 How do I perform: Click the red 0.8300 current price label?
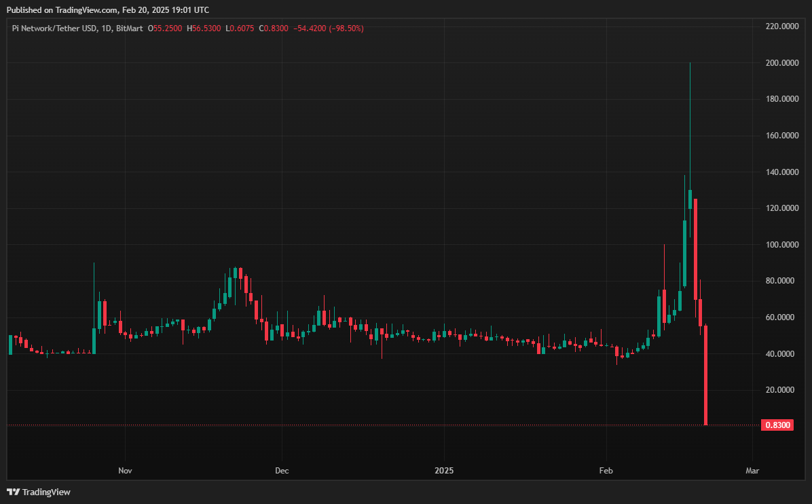click(x=777, y=425)
